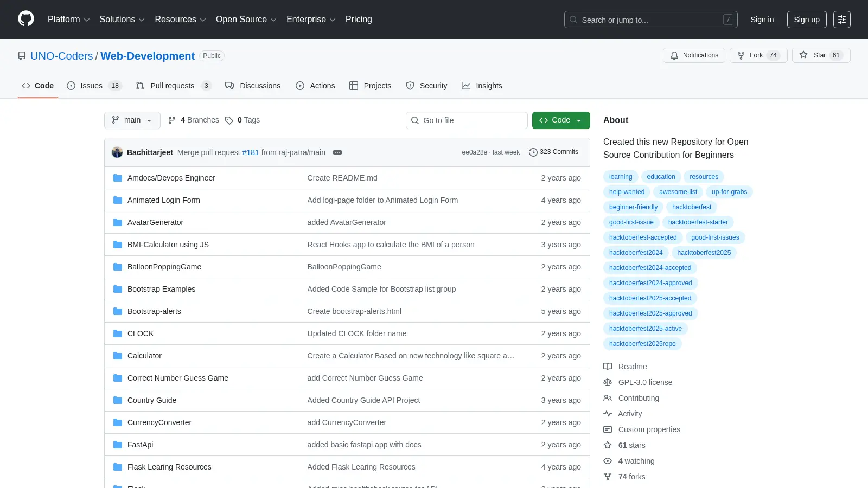Open the Insights tab

point(482,86)
